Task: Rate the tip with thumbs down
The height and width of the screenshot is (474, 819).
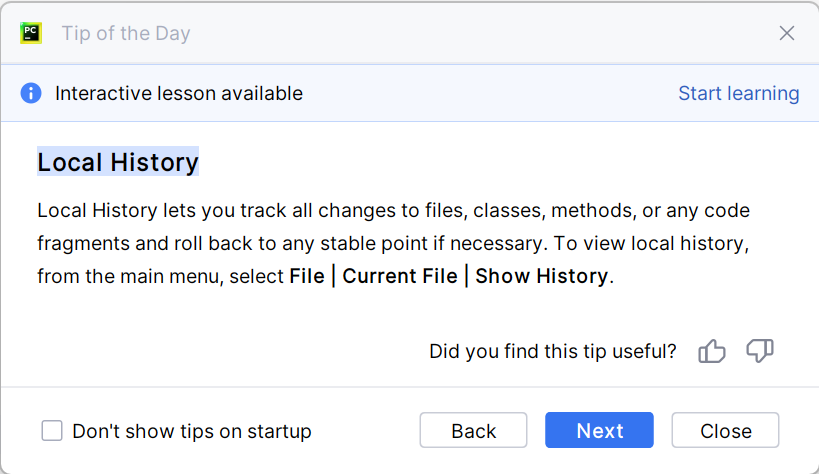Action: 760,351
